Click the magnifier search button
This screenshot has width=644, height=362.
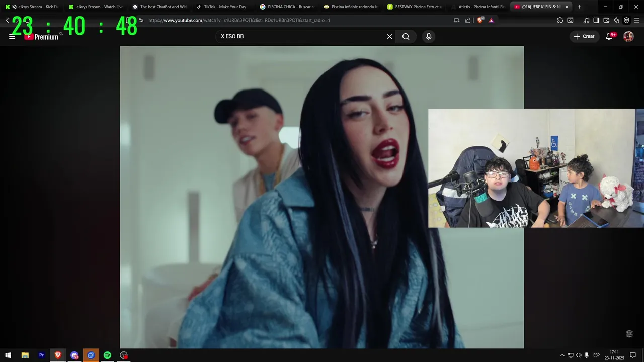406,36
